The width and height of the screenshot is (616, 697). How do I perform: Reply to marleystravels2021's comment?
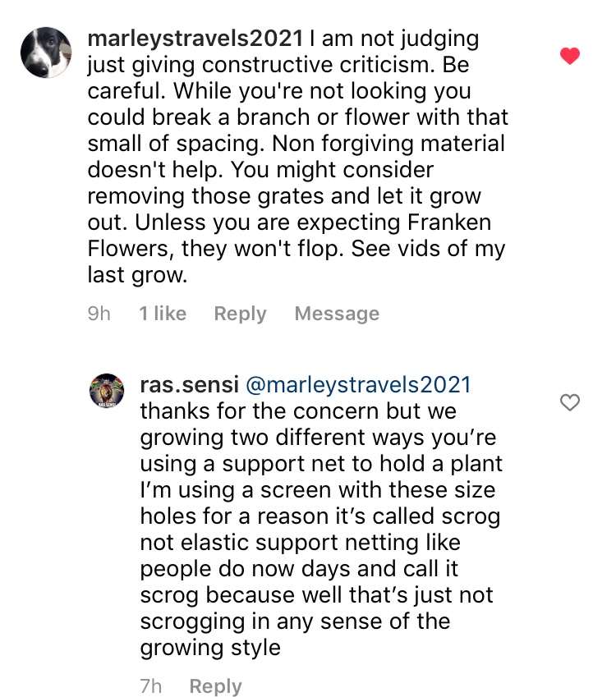(240, 314)
